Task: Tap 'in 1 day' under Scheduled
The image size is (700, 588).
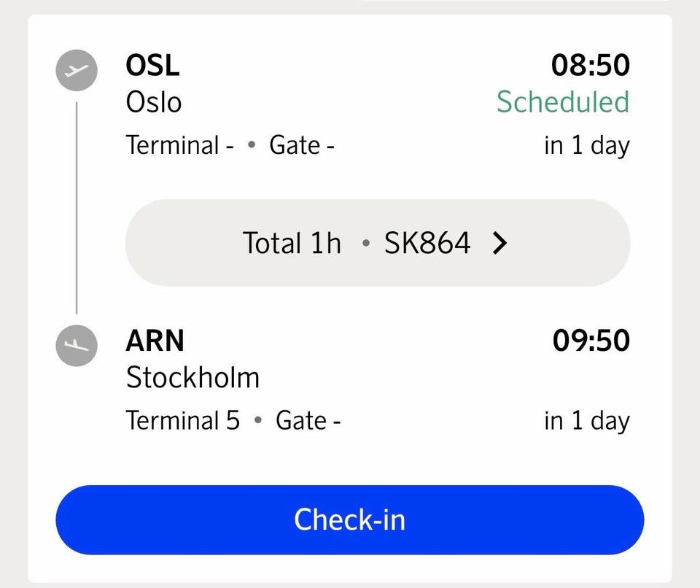Action: pos(587,146)
